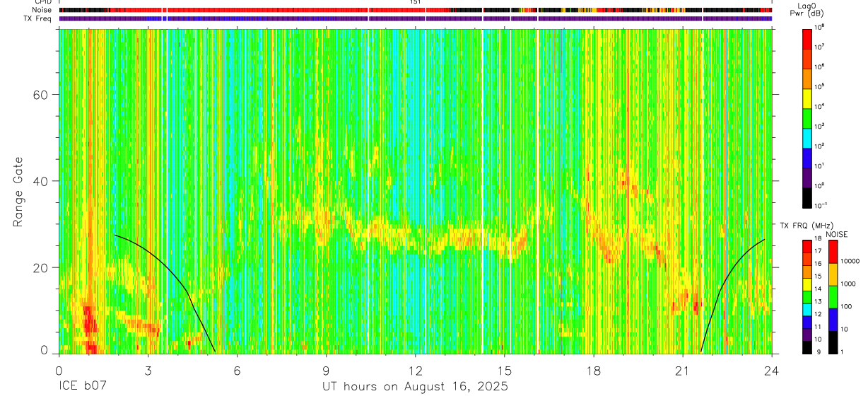Image resolution: width=868 pixels, height=401 pixels.
Task: Click the green 13-14 MHz band of TX FRQ colorbar
Action: point(807,297)
